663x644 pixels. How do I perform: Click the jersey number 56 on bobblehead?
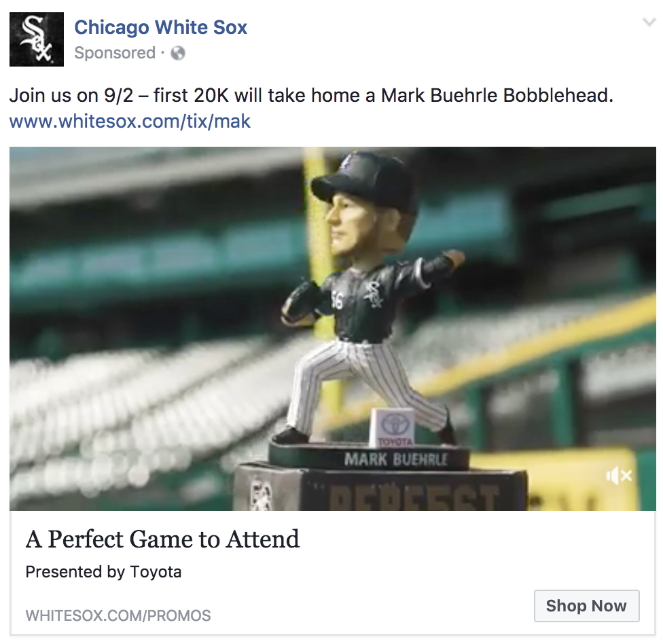(339, 300)
